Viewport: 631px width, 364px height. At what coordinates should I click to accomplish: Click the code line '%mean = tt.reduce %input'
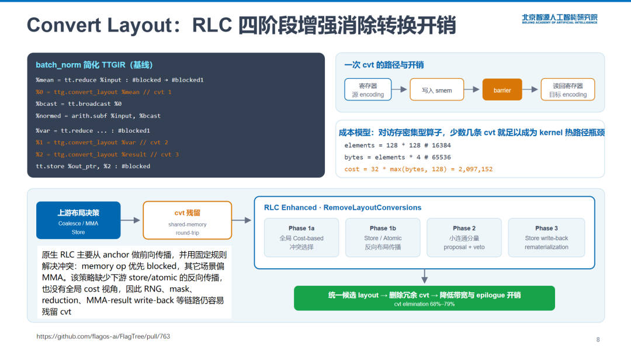(120, 80)
